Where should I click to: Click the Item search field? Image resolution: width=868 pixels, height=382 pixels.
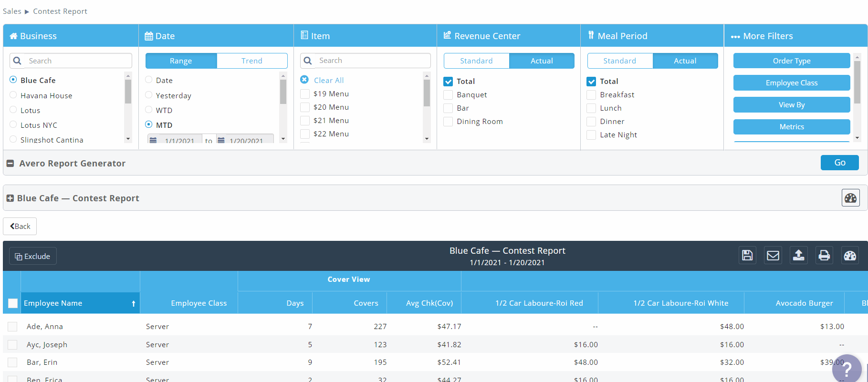[x=372, y=61]
